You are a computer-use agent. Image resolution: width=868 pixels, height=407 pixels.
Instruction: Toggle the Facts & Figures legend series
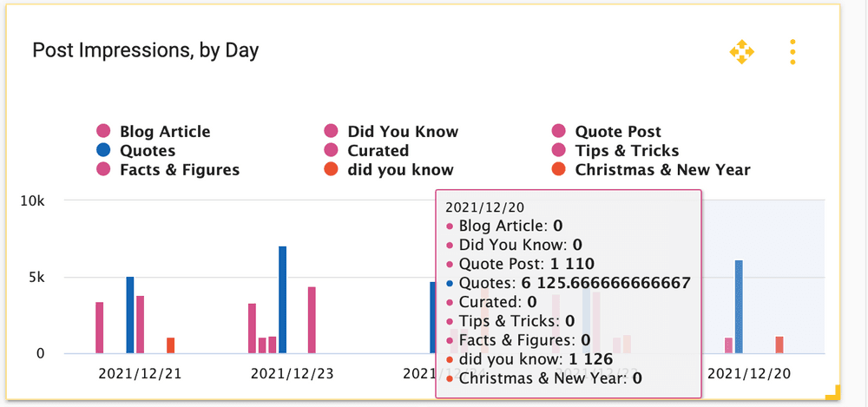[x=180, y=170]
